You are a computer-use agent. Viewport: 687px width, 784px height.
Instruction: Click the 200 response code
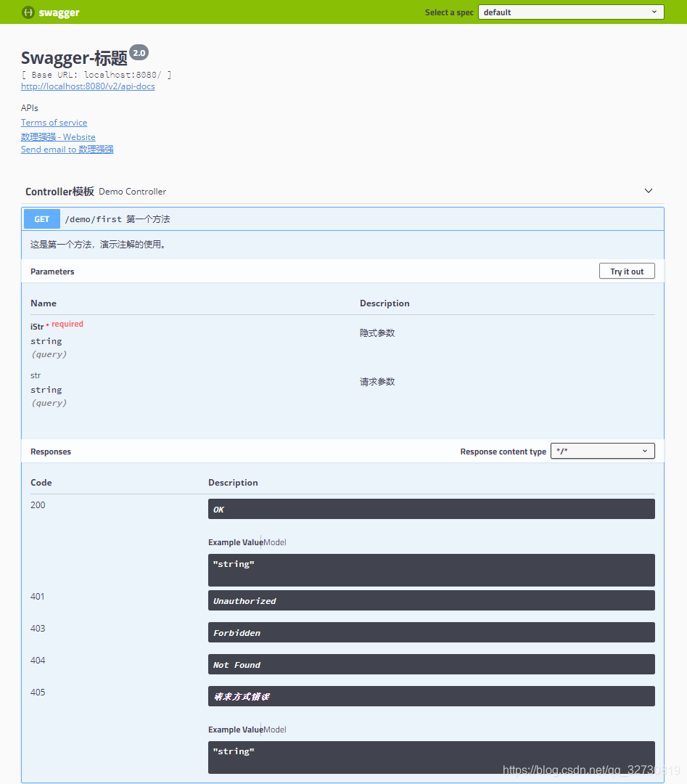[x=38, y=505]
